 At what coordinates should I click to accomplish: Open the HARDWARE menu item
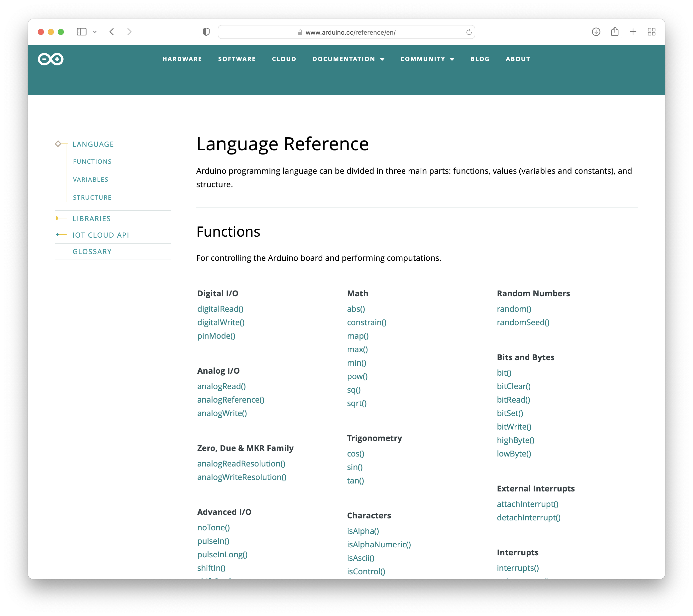coord(182,59)
